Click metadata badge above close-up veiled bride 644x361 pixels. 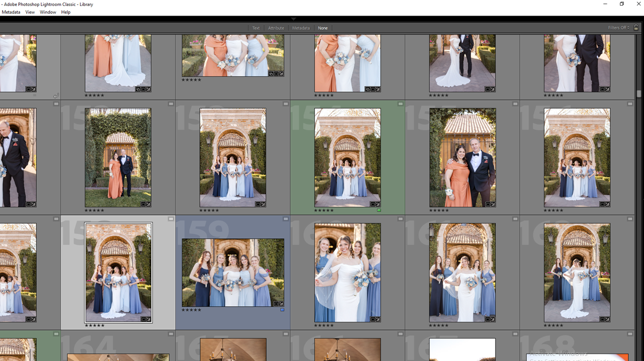[x=400, y=219]
